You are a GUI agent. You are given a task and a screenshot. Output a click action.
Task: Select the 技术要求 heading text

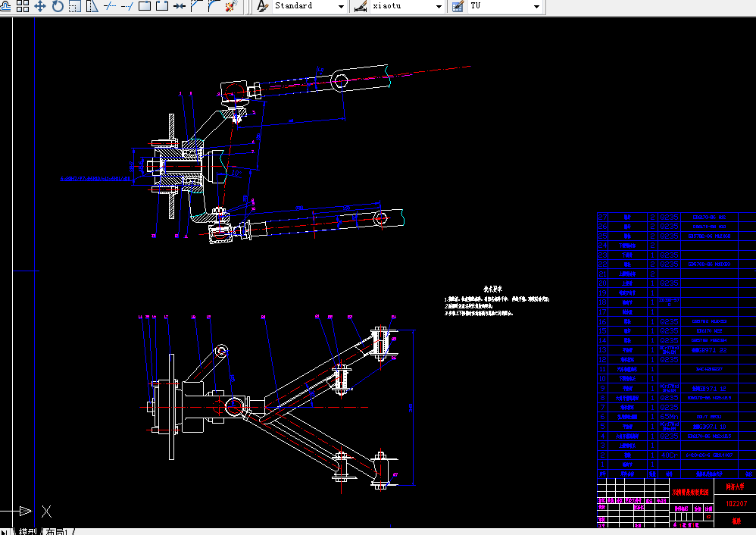coord(492,289)
